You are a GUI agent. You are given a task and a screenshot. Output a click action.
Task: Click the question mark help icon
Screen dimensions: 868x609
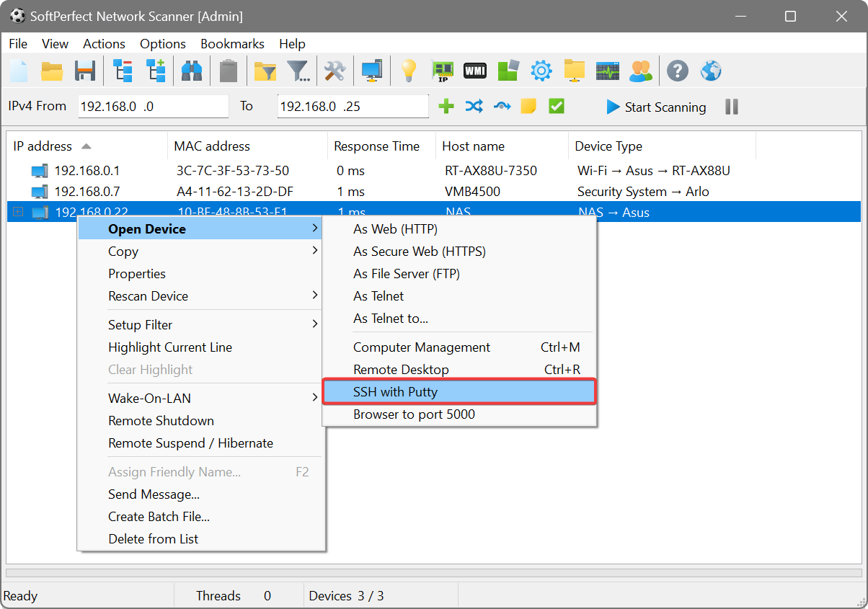click(678, 71)
